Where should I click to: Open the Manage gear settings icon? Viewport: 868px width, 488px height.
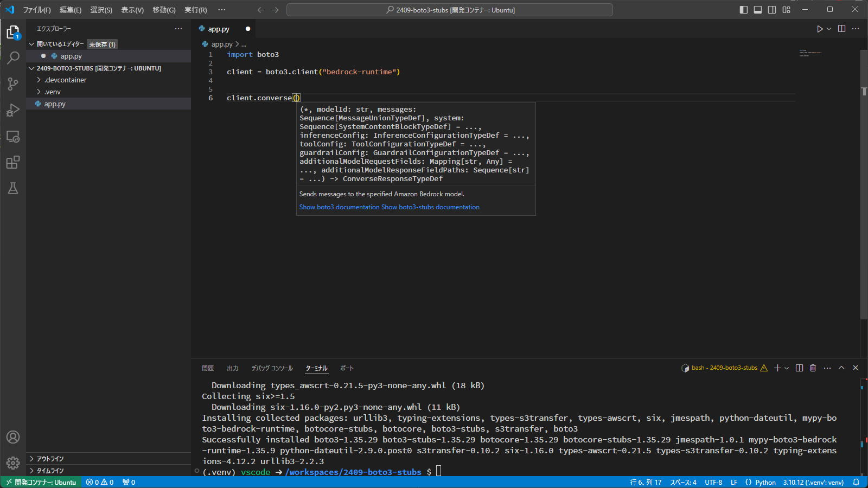click(13, 463)
